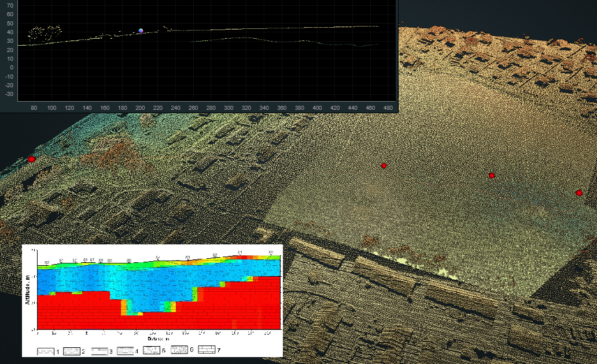The height and width of the screenshot is (364, 597).
Task: Click the 'Altitude, m' axis label
Action: tap(27, 290)
